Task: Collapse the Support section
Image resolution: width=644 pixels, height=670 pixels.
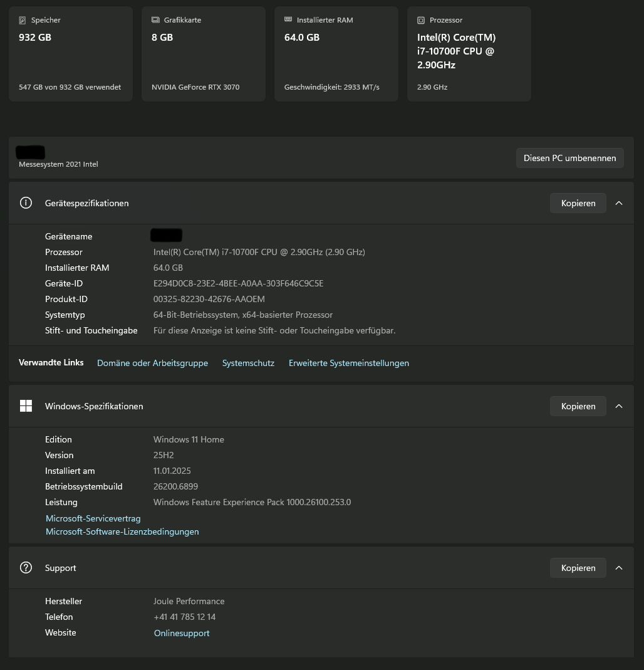Action: [619, 568]
